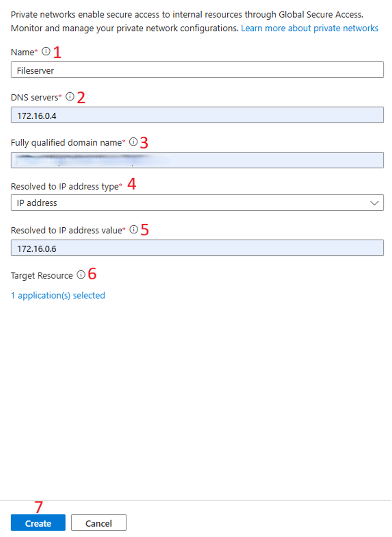Click the Fully qualified domain name label
Viewport: 392px width, 537px height.
pos(66,143)
